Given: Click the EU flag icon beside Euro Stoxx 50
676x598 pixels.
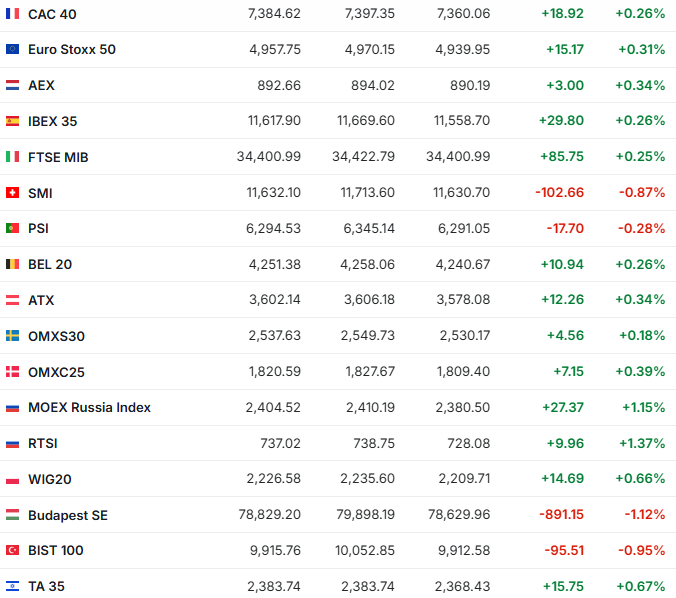Looking at the screenshot, I should (12, 49).
